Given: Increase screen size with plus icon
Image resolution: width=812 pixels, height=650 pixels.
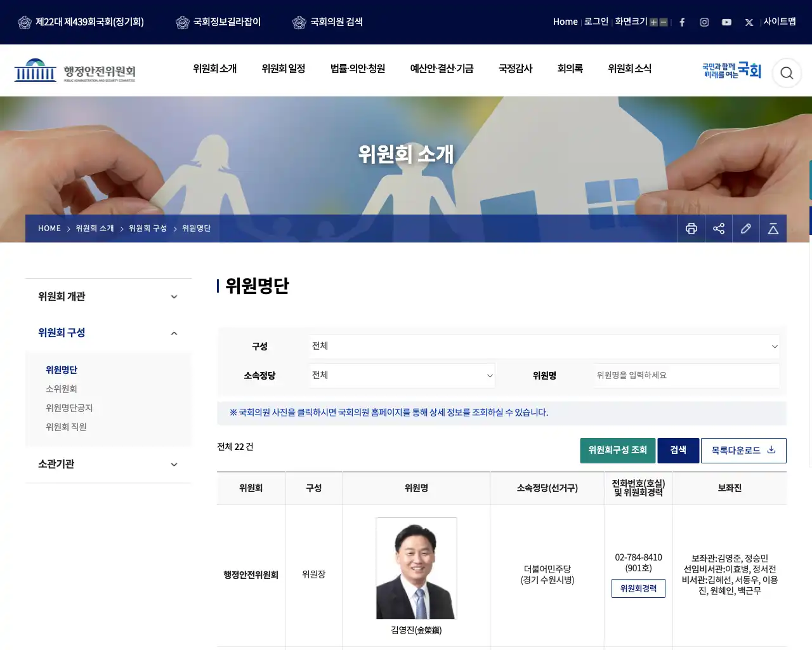Looking at the screenshot, I should point(653,22).
